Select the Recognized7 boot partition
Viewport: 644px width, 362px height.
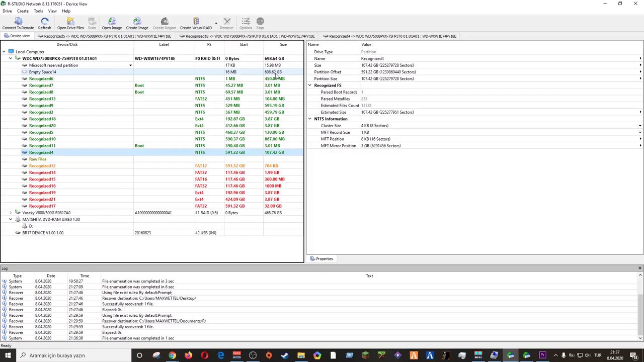point(152,85)
